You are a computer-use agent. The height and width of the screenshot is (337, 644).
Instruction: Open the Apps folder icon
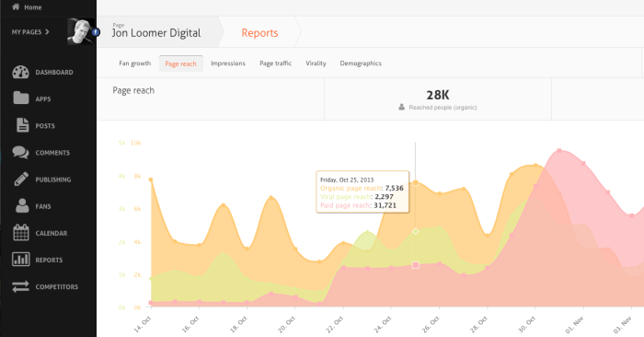20,99
